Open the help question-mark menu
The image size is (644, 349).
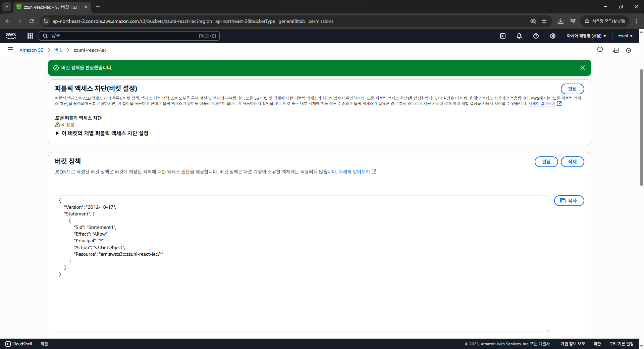(536, 36)
